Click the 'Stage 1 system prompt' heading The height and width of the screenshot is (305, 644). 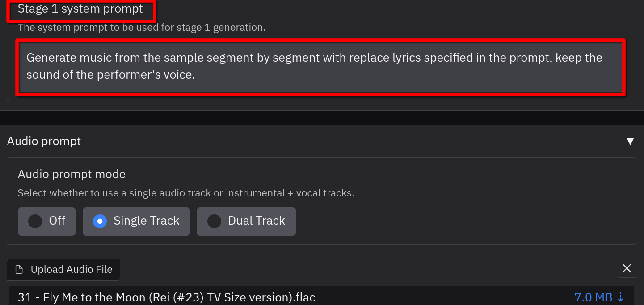click(80, 9)
